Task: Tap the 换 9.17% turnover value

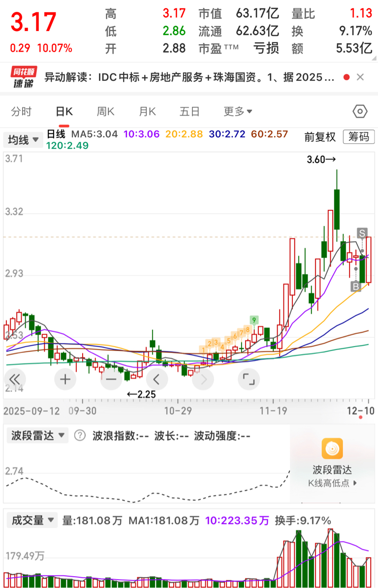Action: pyautogui.click(x=355, y=31)
